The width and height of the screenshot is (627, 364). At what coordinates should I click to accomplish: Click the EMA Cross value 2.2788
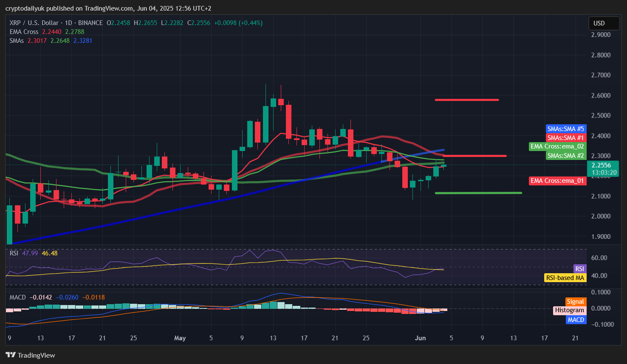[75, 32]
